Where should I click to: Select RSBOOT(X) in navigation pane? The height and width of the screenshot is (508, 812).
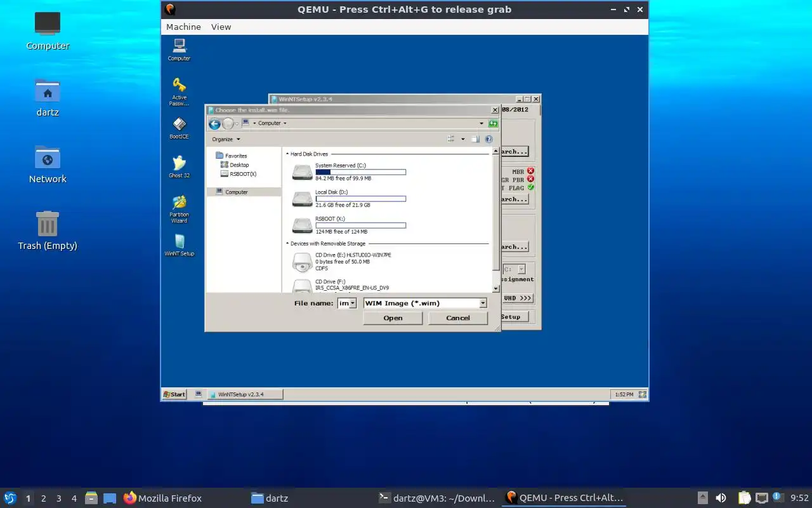point(239,173)
